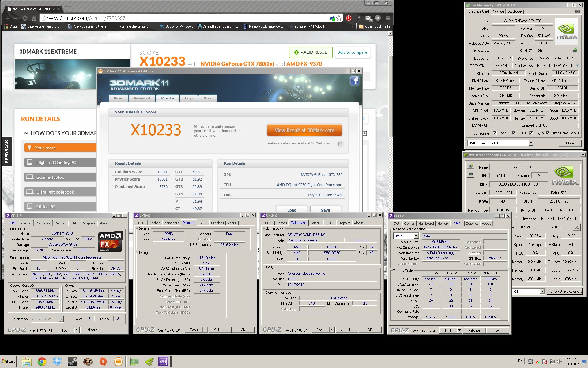The width and height of the screenshot is (588, 368).
Task: Click the Facebook icon in 3DMark 11 window
Action: 355,81
